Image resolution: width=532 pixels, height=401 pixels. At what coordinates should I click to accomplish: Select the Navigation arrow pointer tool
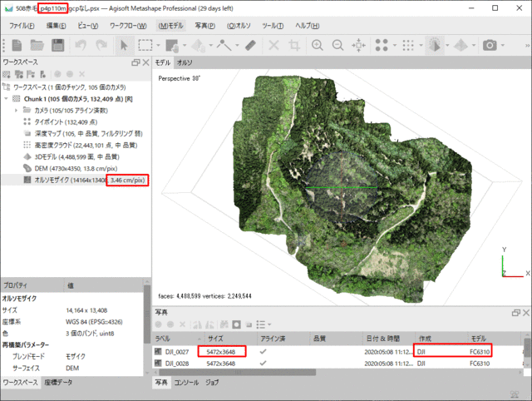pyautogui.click(x=124, y=45)
